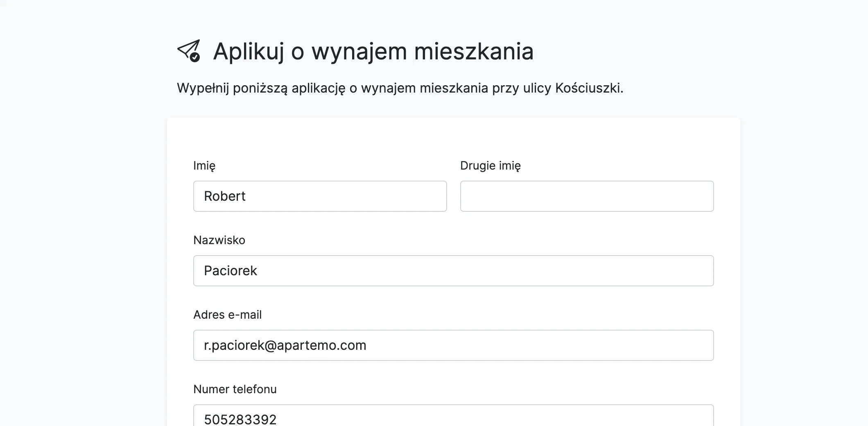
Task: Click the 'Imię' field label
Action: pyautogui.click(x=204, y=165)
